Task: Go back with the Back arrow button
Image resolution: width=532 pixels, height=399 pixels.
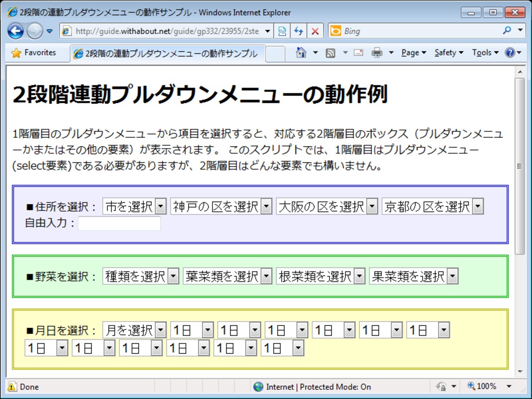Action: [16, 31]
